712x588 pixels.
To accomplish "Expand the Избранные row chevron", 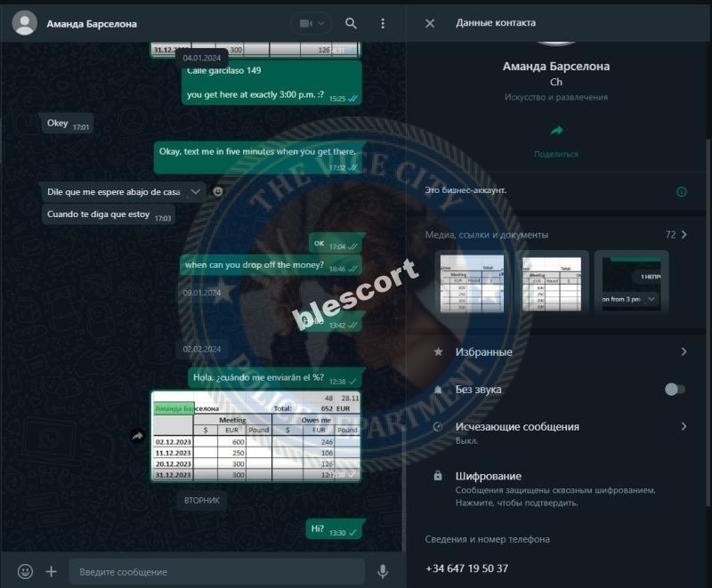I will 684,351.
